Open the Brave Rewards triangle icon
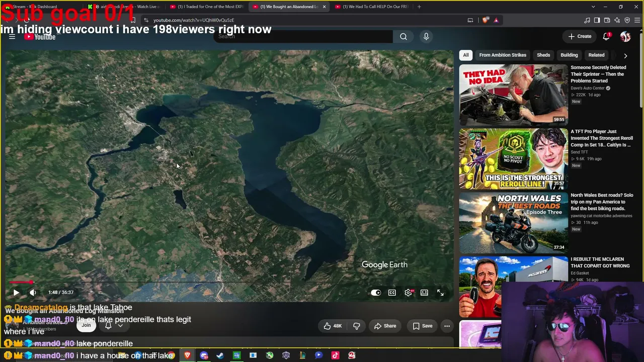Viewport: 644px width, 362px height. (x=496, y=20)
